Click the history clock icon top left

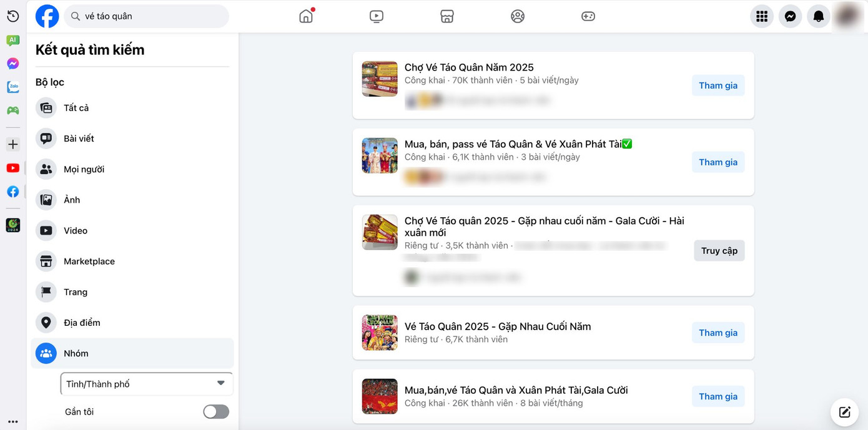coord(12,16)
